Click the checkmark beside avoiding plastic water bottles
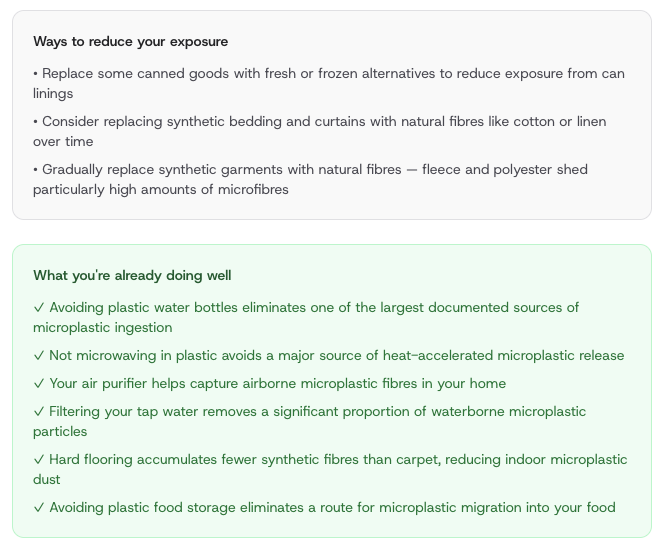This screenshot has height=551, width=666. (39, 308)
